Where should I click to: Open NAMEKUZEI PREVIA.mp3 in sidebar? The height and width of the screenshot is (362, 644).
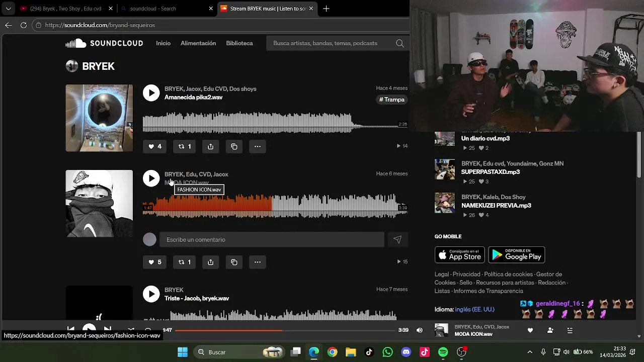[x=496, y=206]
